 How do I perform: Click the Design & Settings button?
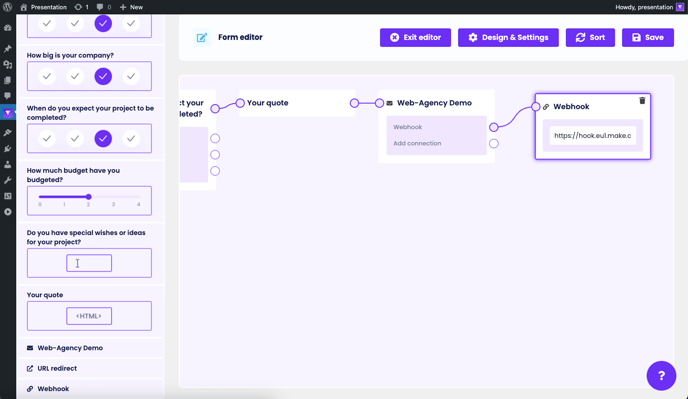pos(508,38)
